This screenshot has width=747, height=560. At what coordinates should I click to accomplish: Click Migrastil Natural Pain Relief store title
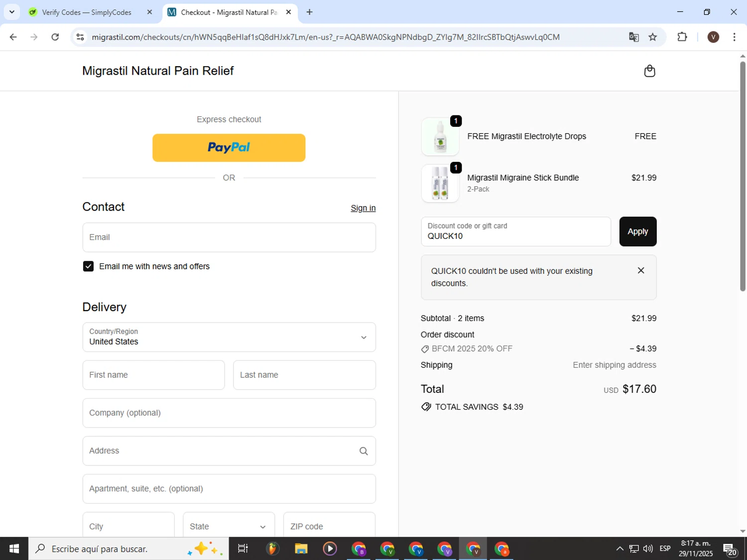click(158, 71)
